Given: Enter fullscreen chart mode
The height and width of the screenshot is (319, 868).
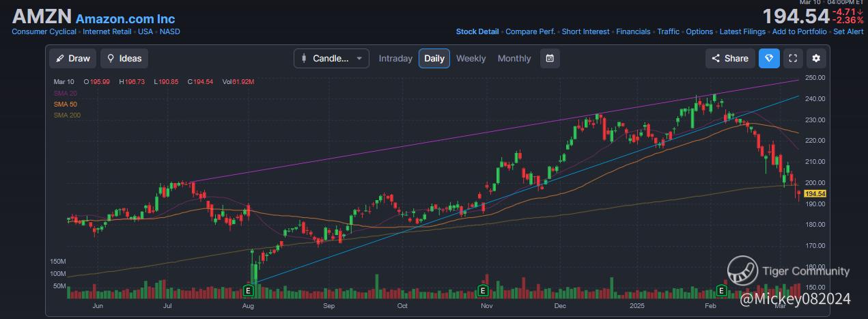Looking at the screenshot, I should pos(793,58).
